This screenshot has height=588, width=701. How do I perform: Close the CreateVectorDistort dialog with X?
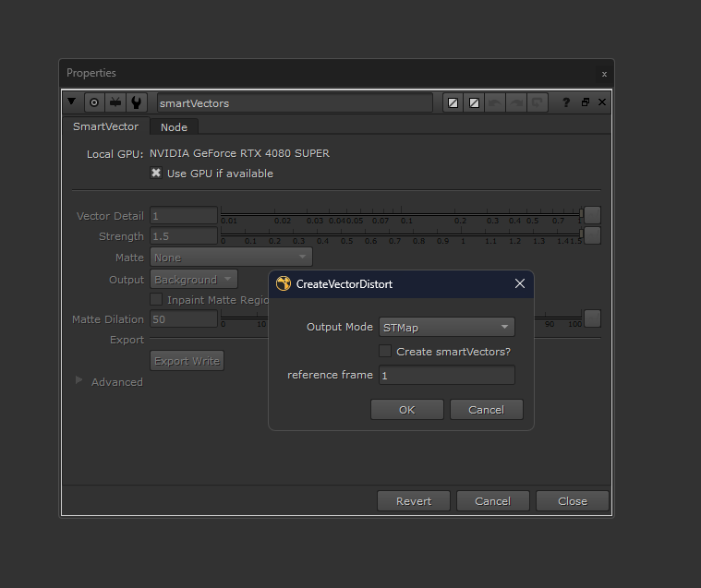click(x=519, y=284)
